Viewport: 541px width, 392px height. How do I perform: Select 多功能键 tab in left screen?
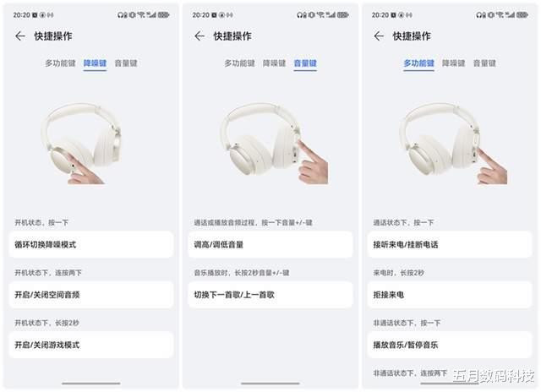click(x=60, y=63)
